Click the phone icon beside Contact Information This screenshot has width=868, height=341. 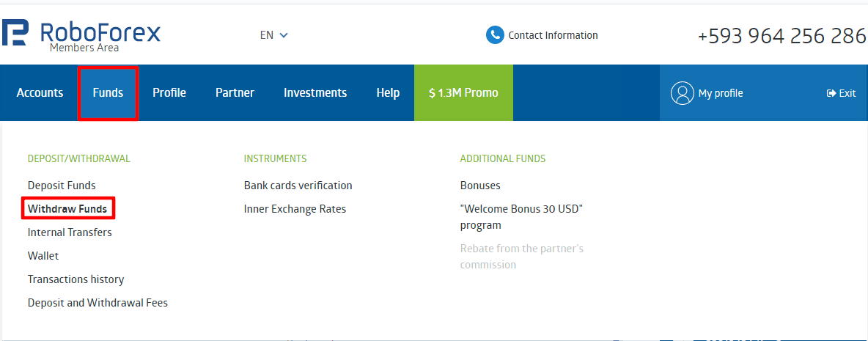coord(494,35)
